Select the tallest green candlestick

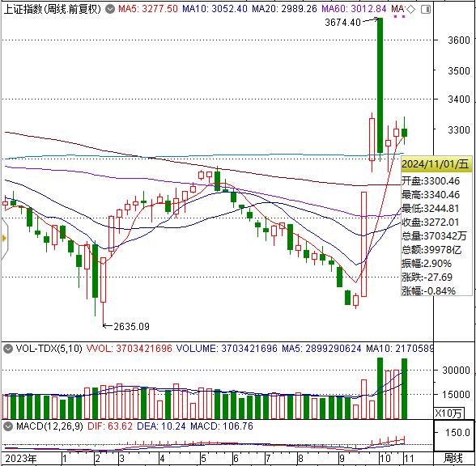(x=380, y=85)
